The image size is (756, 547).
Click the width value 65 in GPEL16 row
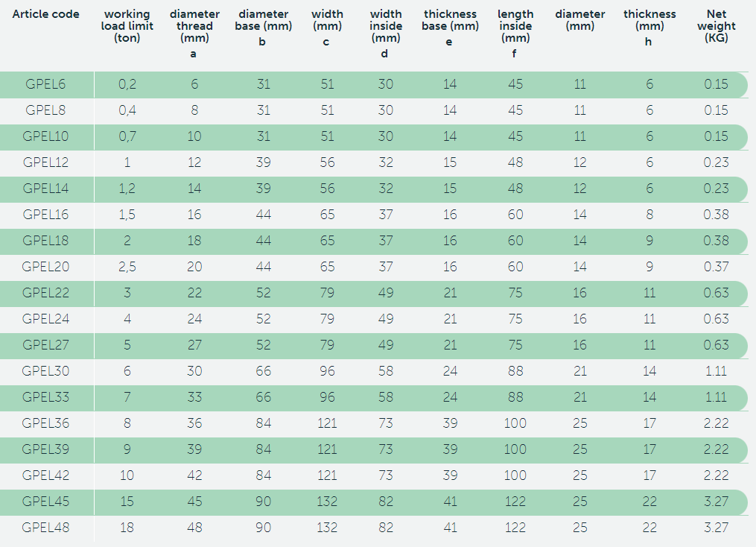tap(327, 215)
